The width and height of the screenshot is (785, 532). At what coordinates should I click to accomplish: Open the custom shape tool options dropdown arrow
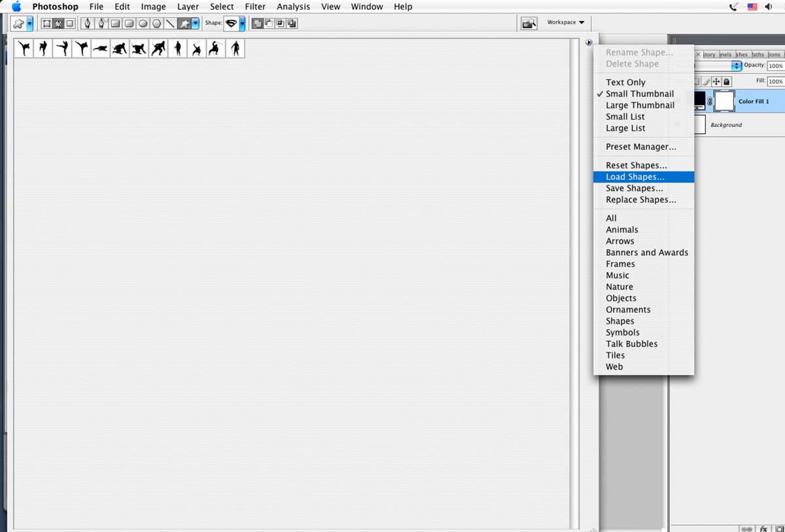point(194,23)
